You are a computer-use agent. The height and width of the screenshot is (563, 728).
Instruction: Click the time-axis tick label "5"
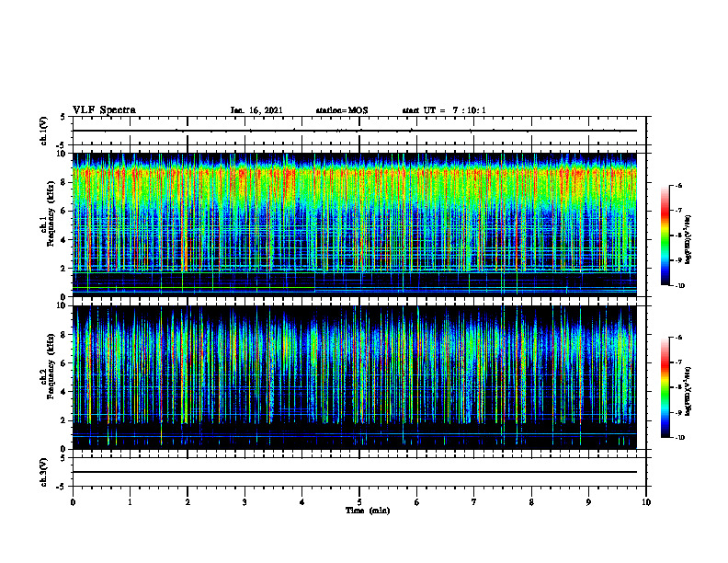359,502
